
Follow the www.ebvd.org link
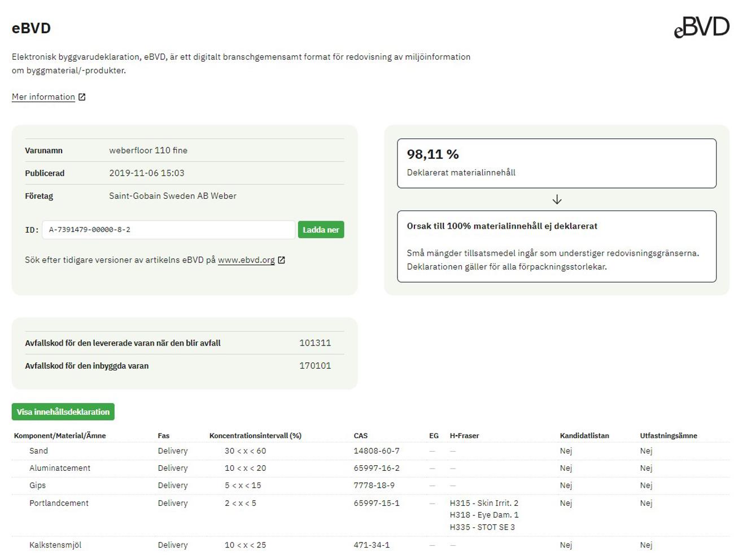246,260
